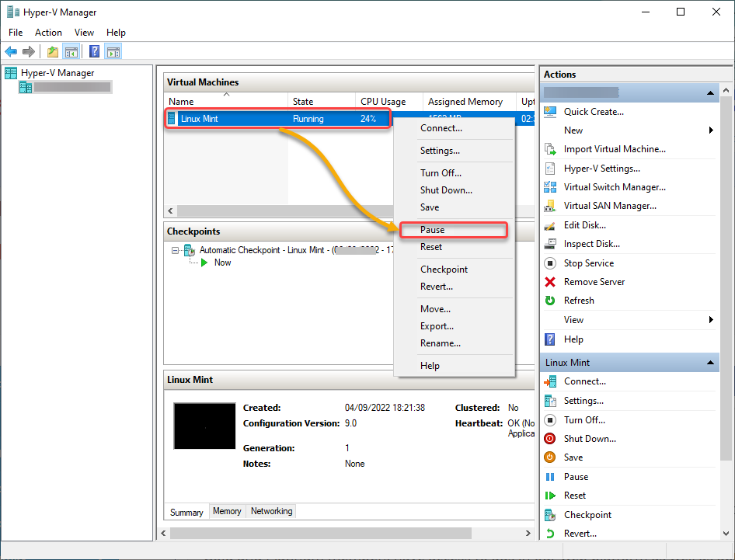Open the Help menu in menu bar
The height and width of the screenshot is (560, 735).
pyautogui.click(x=116, y=33)
